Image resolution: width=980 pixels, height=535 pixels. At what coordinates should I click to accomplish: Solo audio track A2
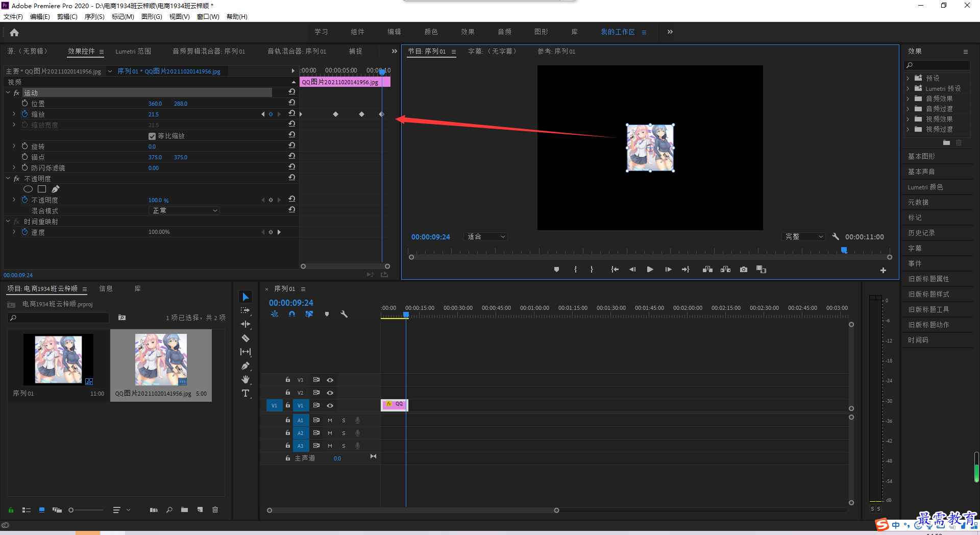coord(344,433)
